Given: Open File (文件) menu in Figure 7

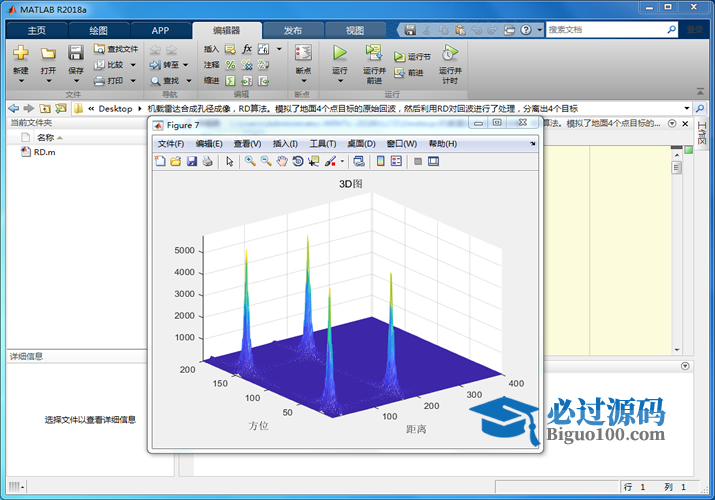Looking at the screenshot, I should (x=171, y=144).
